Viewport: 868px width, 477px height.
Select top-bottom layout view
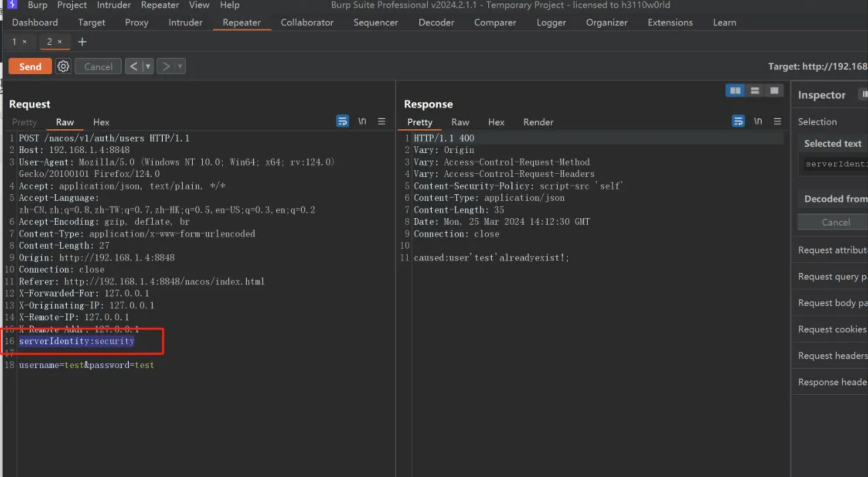755,90
